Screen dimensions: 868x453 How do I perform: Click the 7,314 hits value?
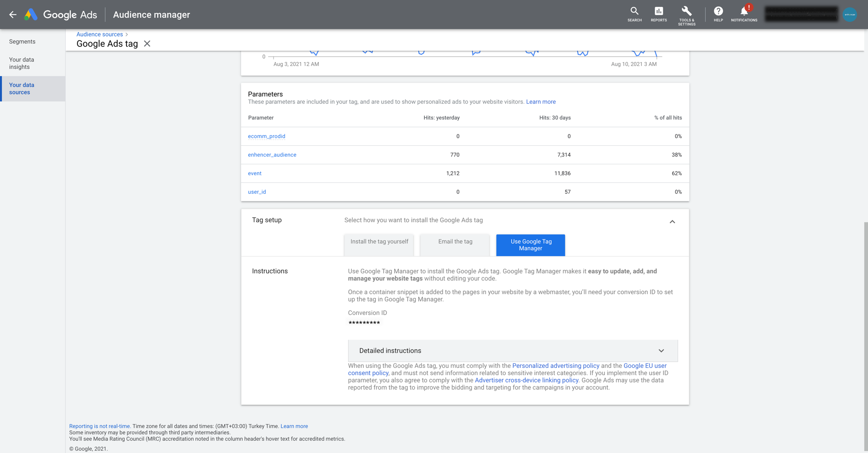click(564, 155)
